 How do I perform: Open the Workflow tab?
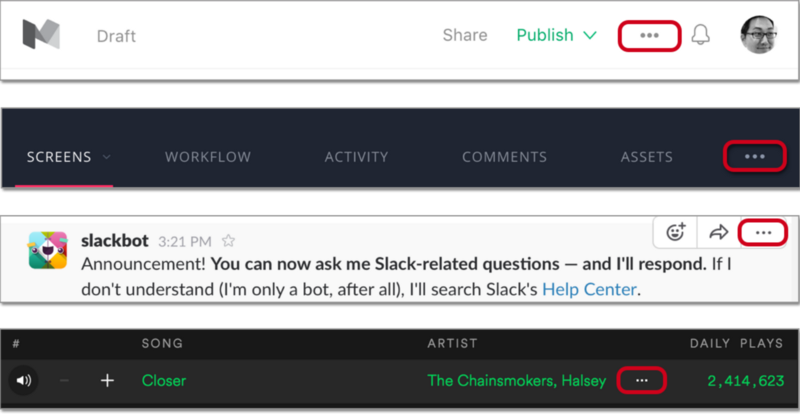click(x=208, y=157)
